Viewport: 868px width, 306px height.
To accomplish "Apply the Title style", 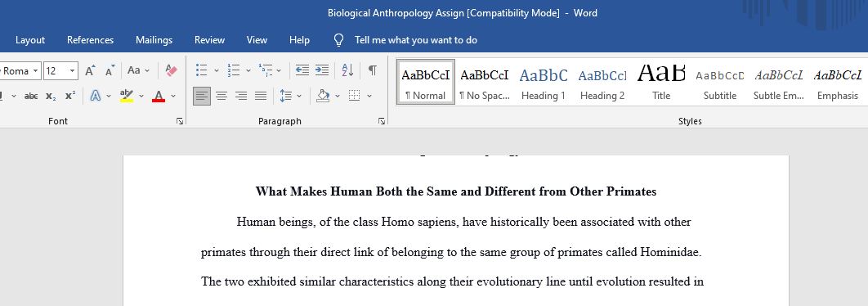I will coord(661,82).
